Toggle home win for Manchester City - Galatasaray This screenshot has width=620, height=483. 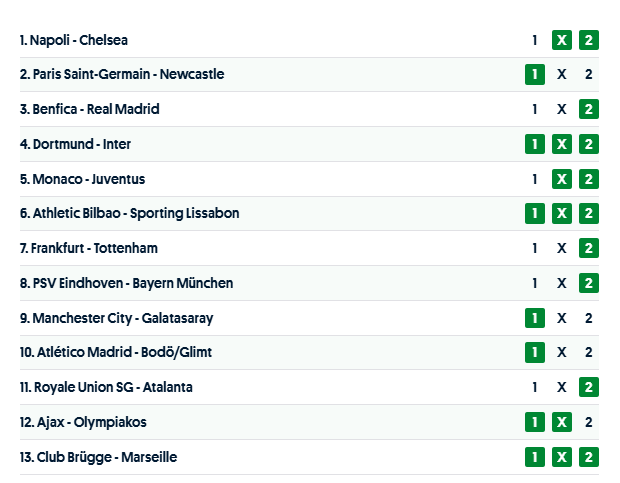point(535,318)
